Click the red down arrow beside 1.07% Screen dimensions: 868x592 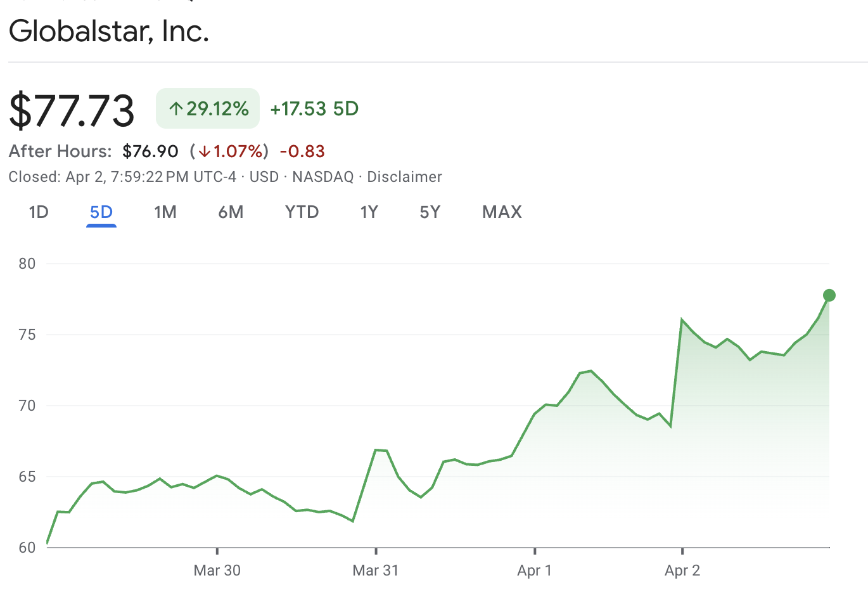coord(204,151)
